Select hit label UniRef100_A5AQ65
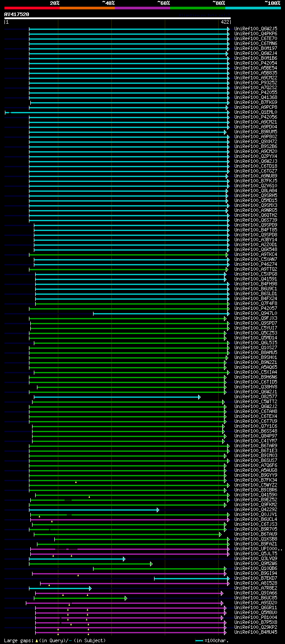The height and width of the screenshot is (644, 285). point(256,367)
